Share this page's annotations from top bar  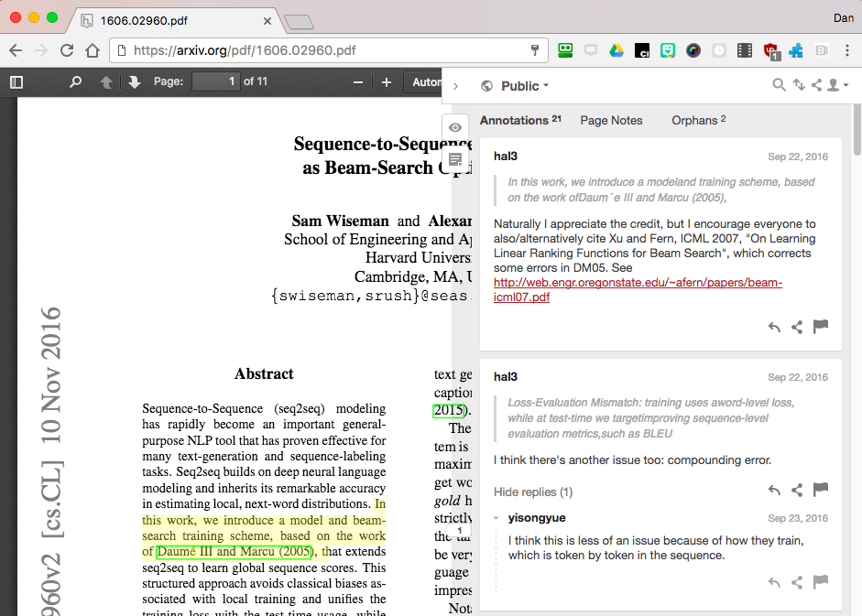tap(817, 85)
